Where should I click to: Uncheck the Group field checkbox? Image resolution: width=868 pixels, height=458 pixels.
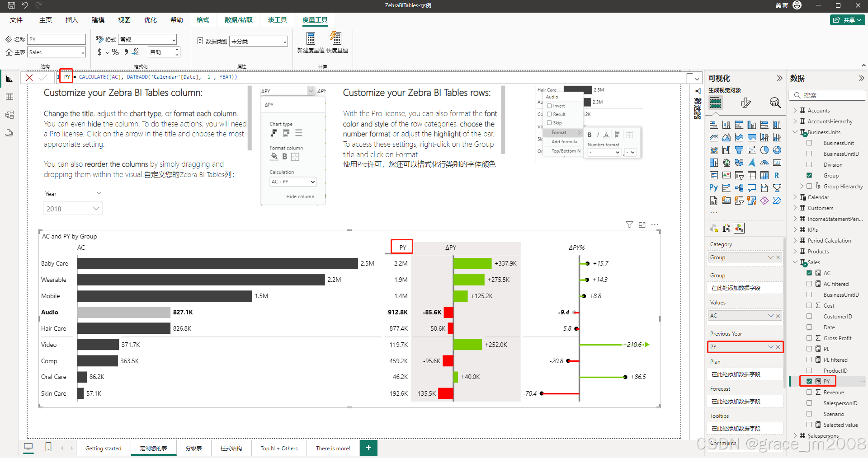809,176
